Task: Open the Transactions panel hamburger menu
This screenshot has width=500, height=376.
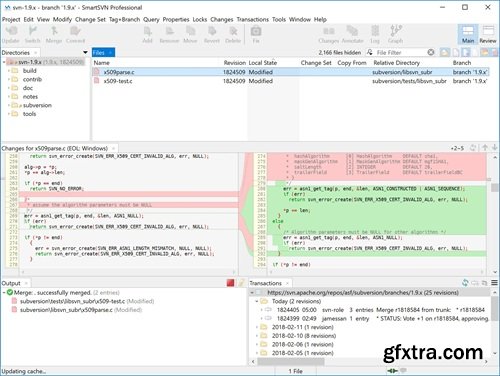Action: tap(494, 283)
